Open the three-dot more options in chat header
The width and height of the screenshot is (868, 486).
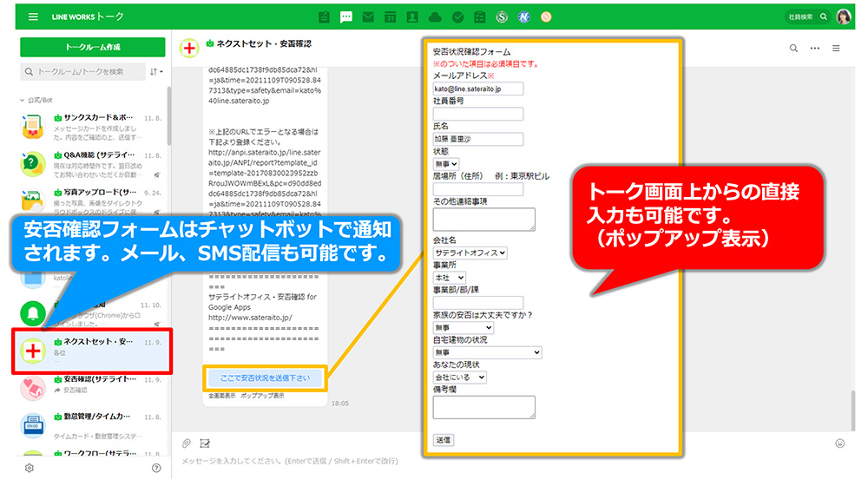click(x=815, y=48)
